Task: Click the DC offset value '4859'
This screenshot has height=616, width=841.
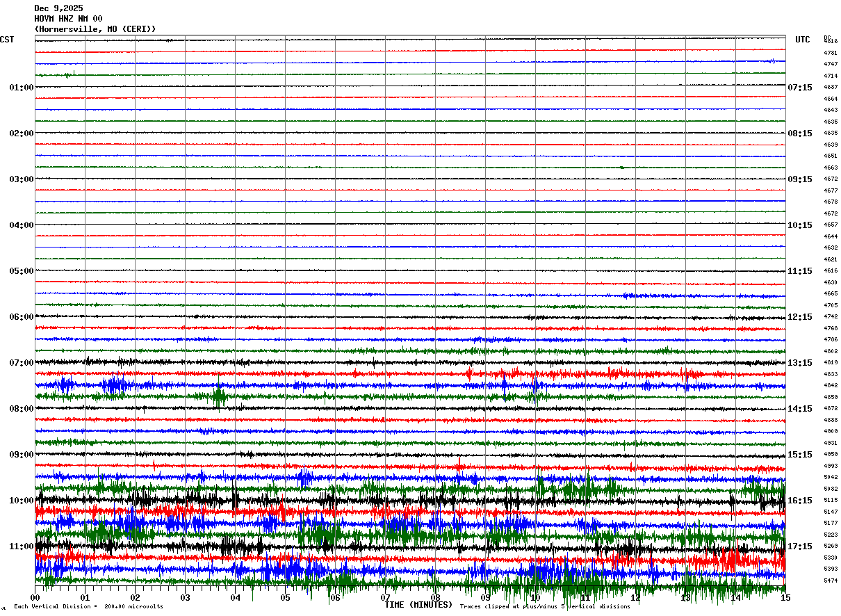Action: [831, 397]
